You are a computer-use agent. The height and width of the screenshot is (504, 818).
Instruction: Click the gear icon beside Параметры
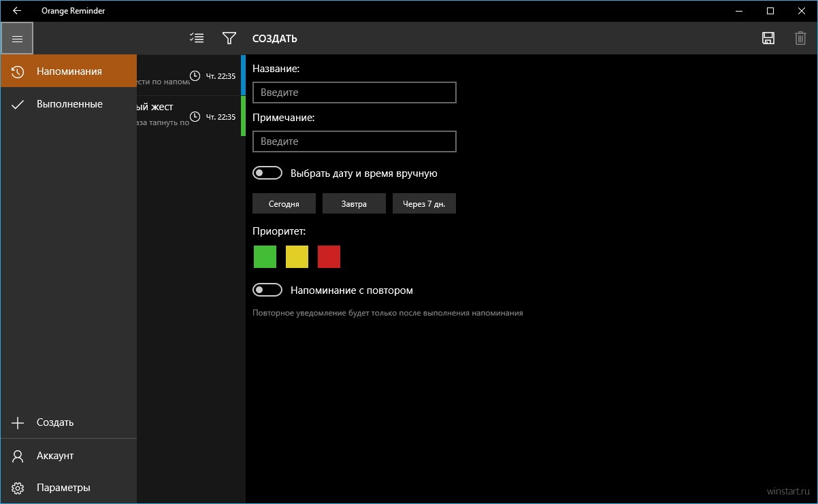(18, 488)
